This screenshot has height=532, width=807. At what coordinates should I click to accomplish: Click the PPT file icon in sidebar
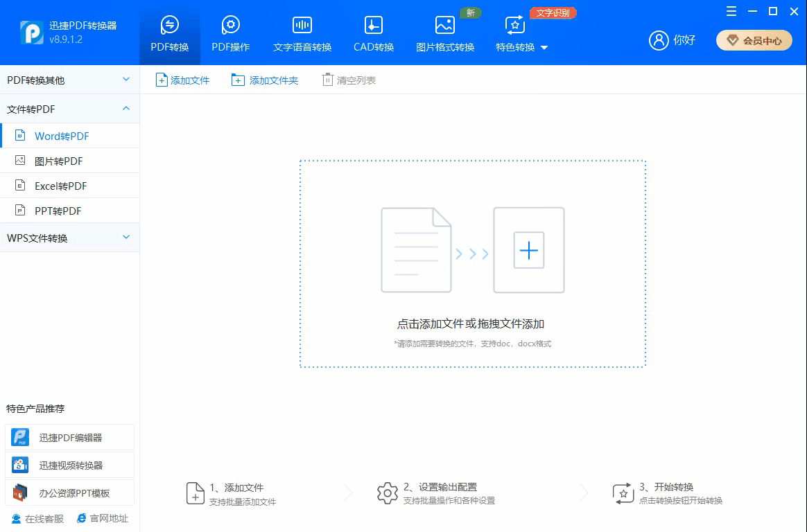pyautogui.click(x=20, y=210)
